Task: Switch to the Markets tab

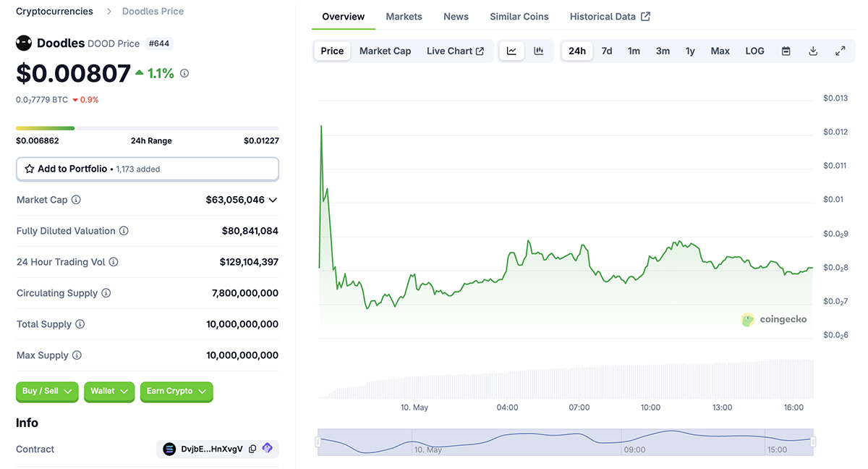Action: coord(404,16)
